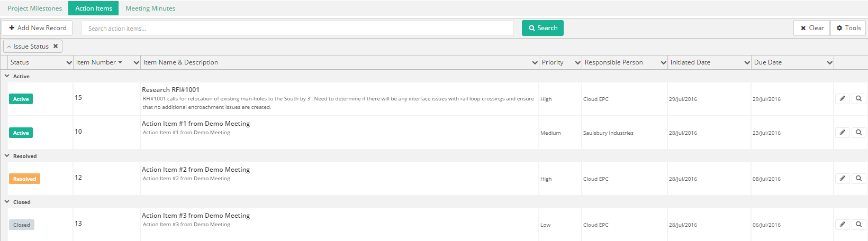This screenshot has width=868, height=241.
Task: Click the Search action items input field
Action: coord(297,29)
